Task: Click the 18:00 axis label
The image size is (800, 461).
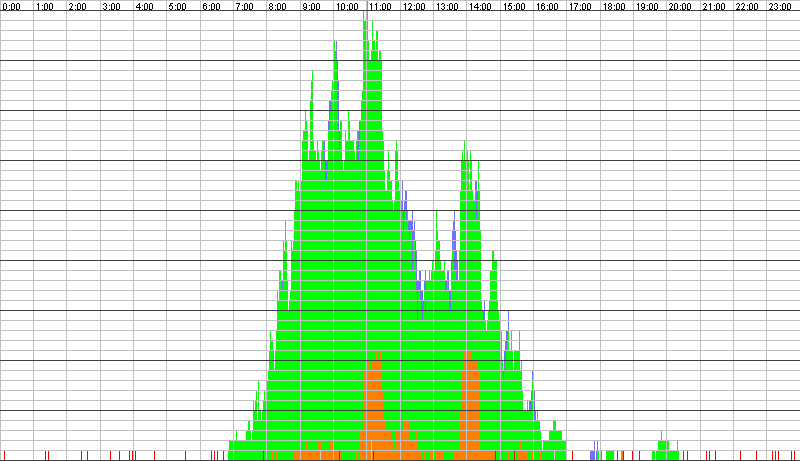Action: pos(614,7)
